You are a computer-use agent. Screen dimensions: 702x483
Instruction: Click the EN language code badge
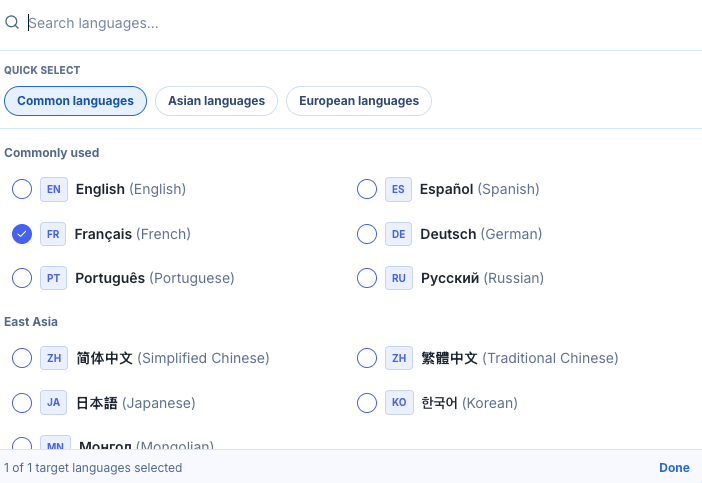coord(54,189)
